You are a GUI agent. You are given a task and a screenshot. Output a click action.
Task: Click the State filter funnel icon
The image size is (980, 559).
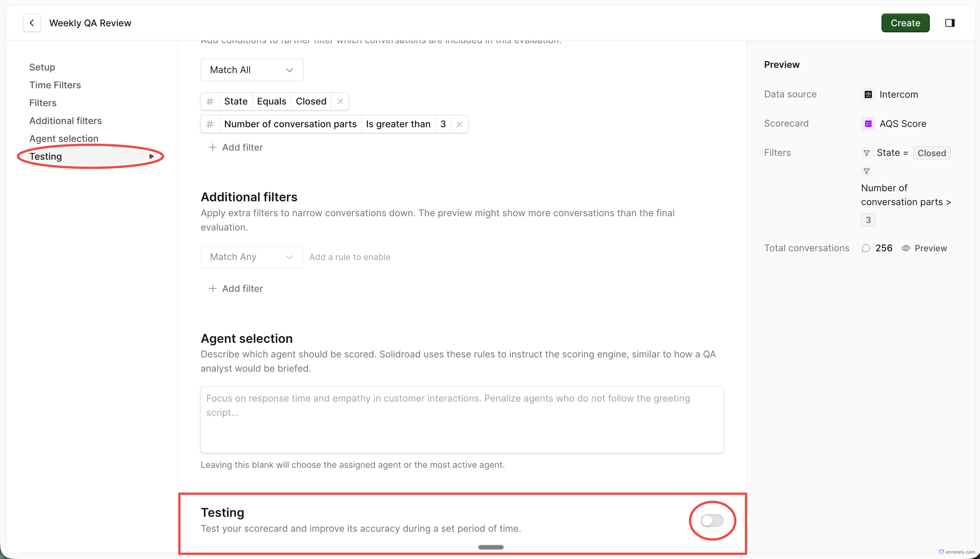pyautogui.click(x=867, y=153)
